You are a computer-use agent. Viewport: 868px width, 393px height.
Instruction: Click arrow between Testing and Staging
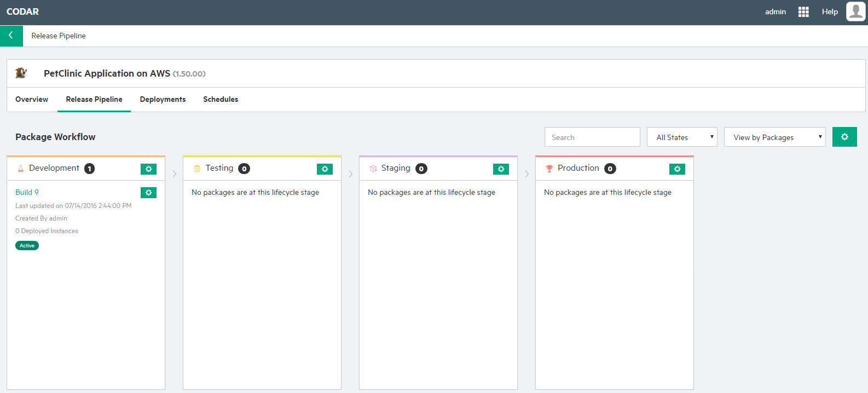click(x=350, y=174)
